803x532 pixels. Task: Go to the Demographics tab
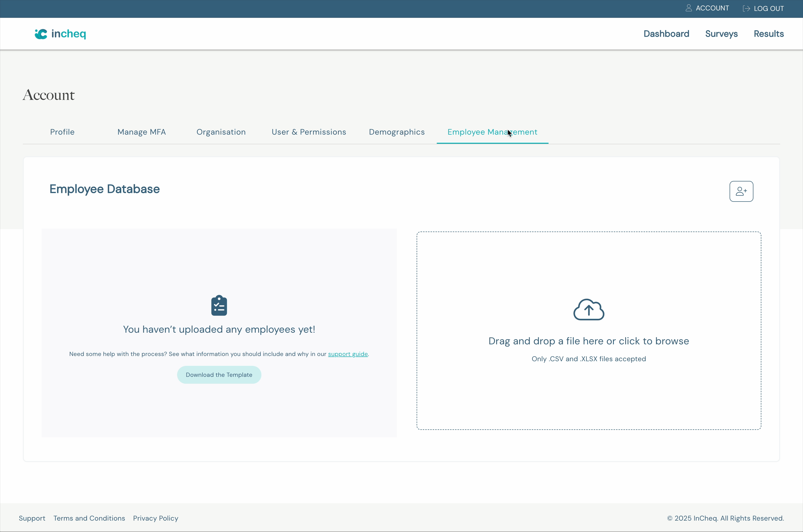tap(397, 132)
